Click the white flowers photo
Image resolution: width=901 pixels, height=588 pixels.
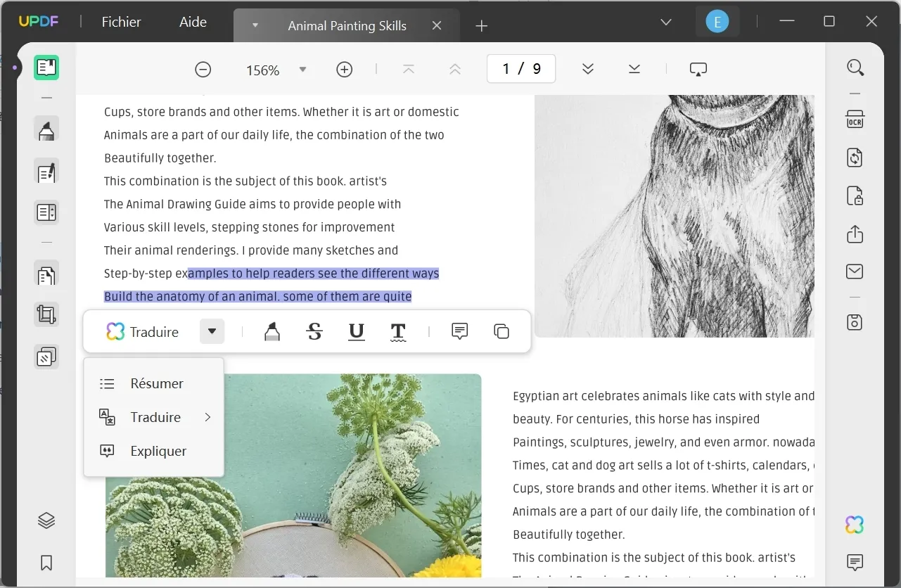[x=293, y=475]
